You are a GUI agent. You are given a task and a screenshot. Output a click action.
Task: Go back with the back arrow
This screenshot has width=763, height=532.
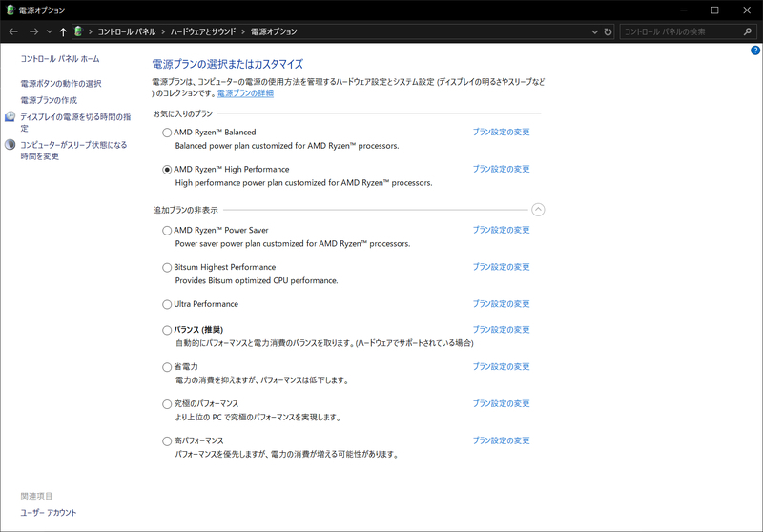pos(13,31)
